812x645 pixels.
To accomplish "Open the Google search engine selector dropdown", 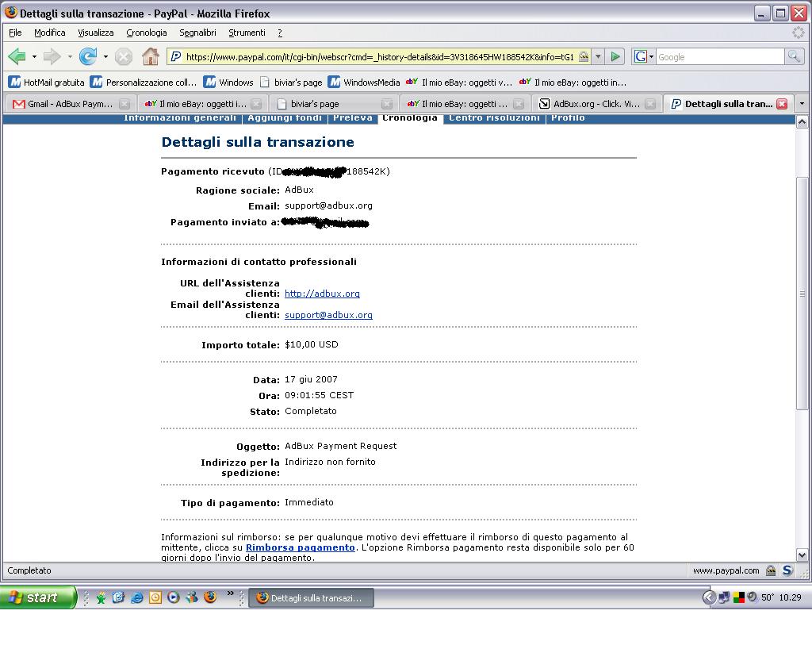I will (x=651, y=56).
